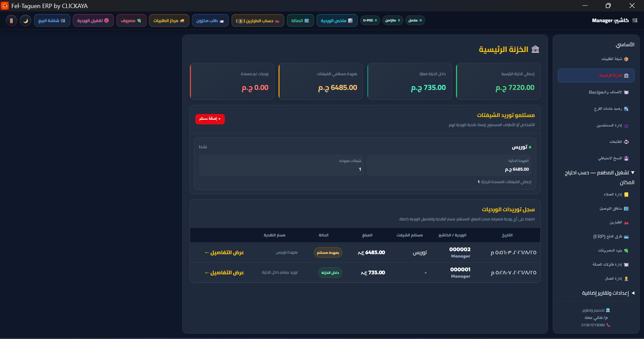Screen dimensions: 644x339
Task: Open إدارة المستخدمين users icon
Action: (x=626, y=125)
